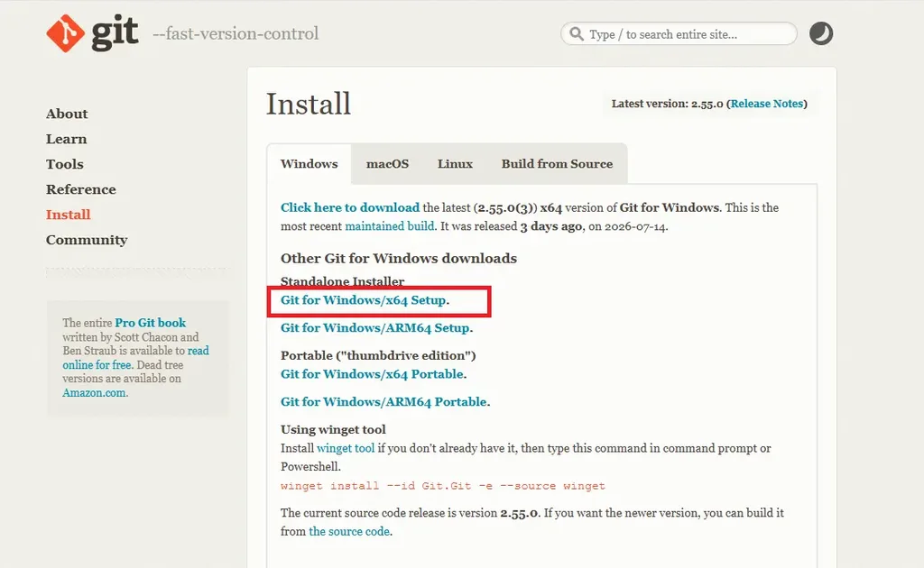Select the Windows tab
Screen dimensions: 924x568
309,163
